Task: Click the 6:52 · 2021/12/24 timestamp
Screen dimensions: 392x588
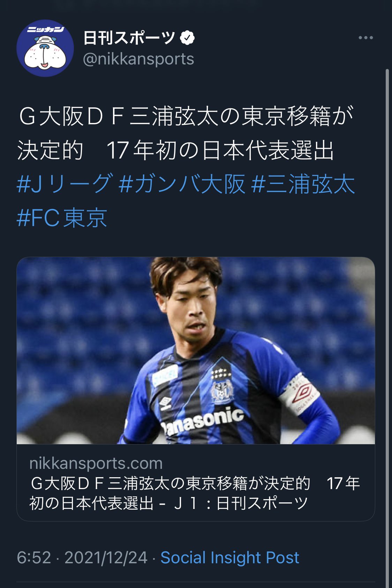Action: click(82, 557)
